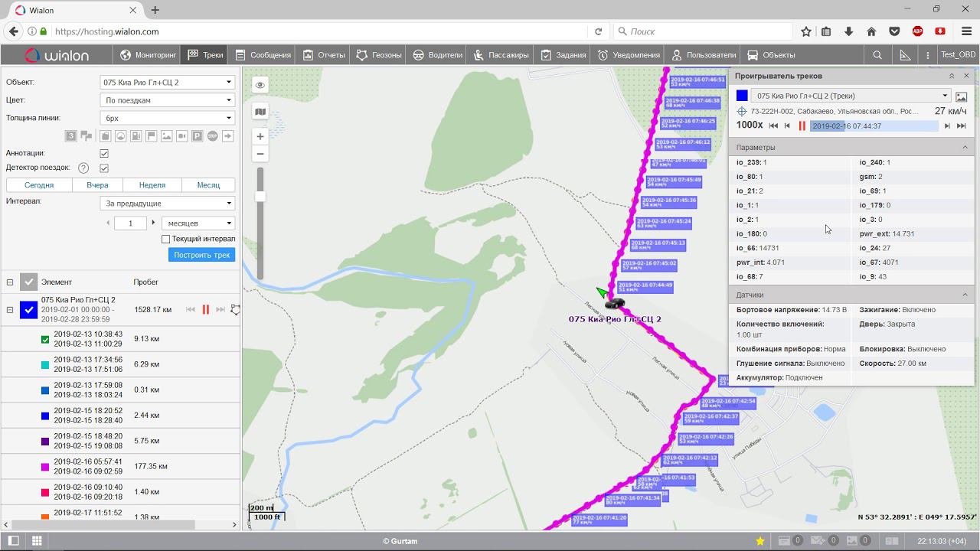Pause playback in the track player panel

(x=802, y=126)
